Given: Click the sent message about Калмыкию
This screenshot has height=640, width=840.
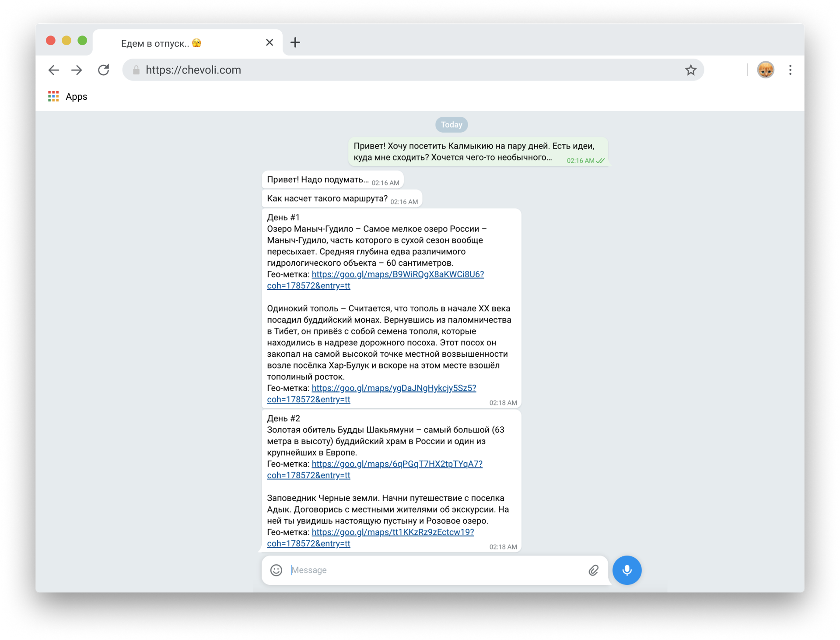Looking at the screenshot, I should click(x=478, y=152).
